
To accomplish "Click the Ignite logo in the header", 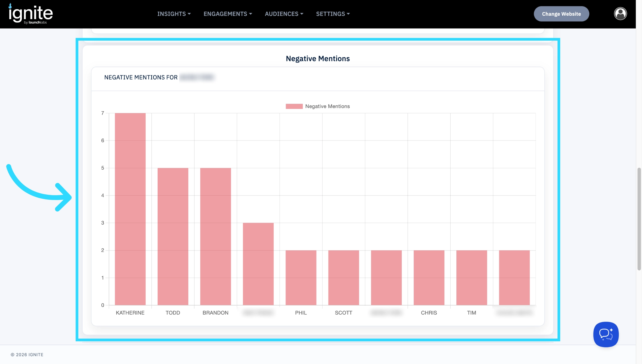I will (30, 14).
